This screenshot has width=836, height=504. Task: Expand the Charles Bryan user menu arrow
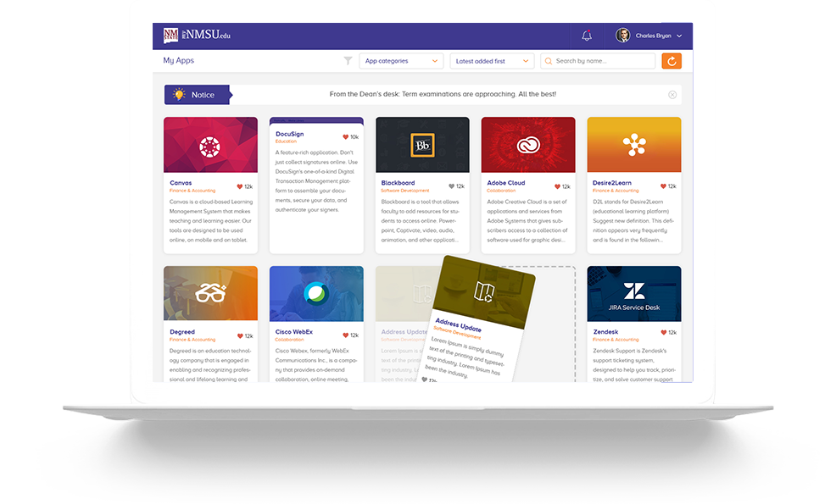click(x=679, y=36)
